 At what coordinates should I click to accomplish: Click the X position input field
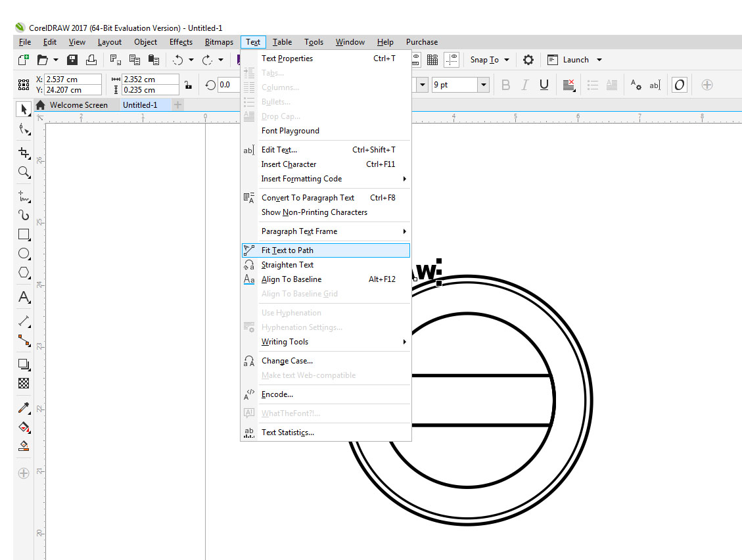72,80
